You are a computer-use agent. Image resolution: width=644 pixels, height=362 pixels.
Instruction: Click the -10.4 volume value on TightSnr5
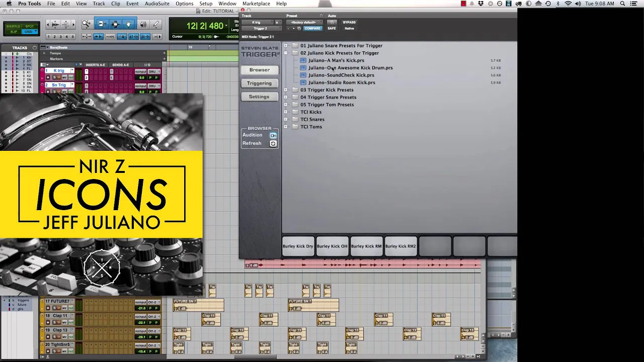coord(141,351)
